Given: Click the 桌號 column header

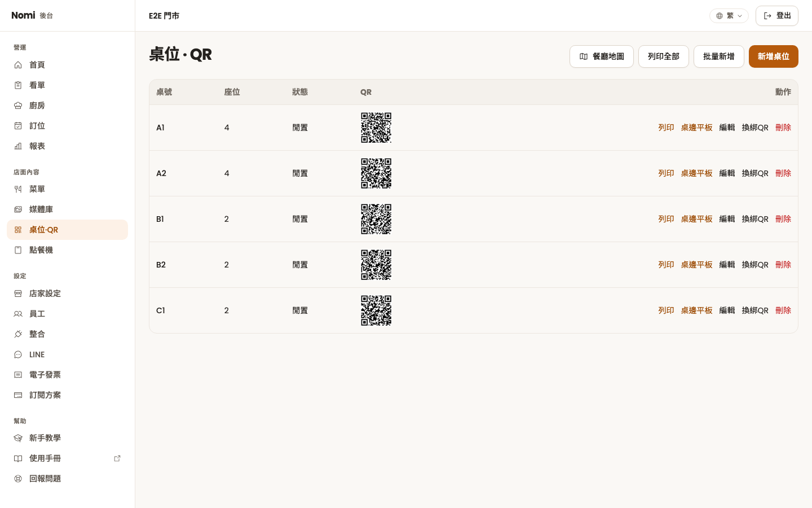Looking at the screenshot, I should (x=164, y=92).
